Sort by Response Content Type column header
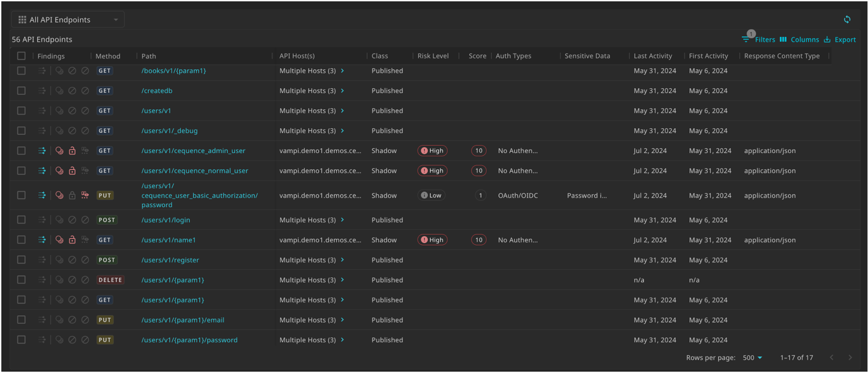The height and width of the screenshot is (373, 868). [782, 56]
